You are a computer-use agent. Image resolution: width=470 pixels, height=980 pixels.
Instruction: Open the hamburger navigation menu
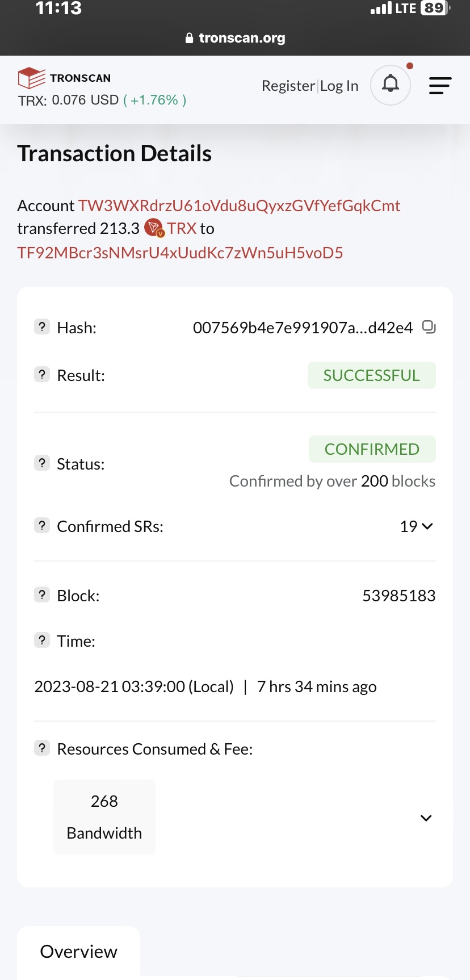pos(440,86)
